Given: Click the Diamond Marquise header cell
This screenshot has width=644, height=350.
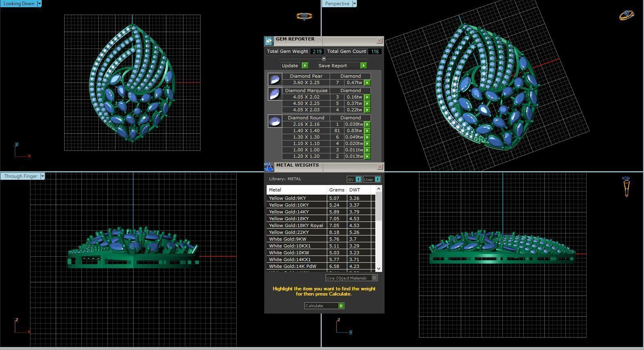Looking at the screenshot, I should [x=306, y=91].
